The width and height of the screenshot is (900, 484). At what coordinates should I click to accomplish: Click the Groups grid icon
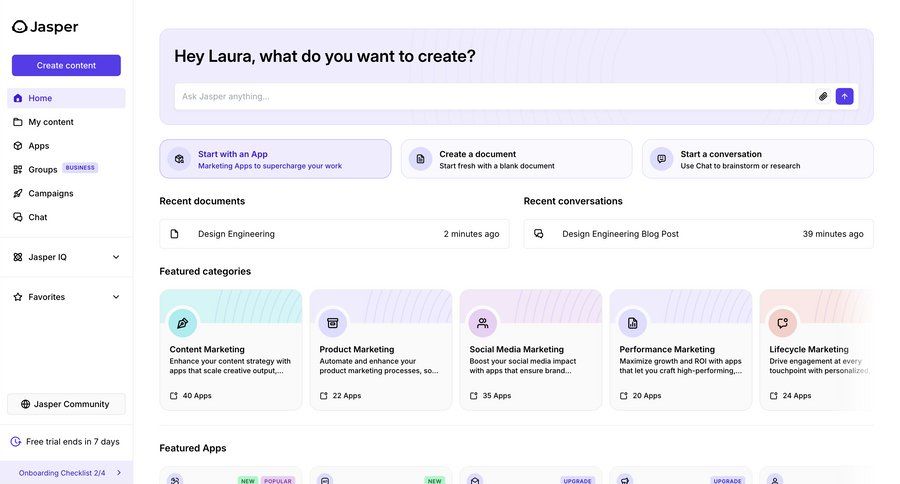[18, 169]
